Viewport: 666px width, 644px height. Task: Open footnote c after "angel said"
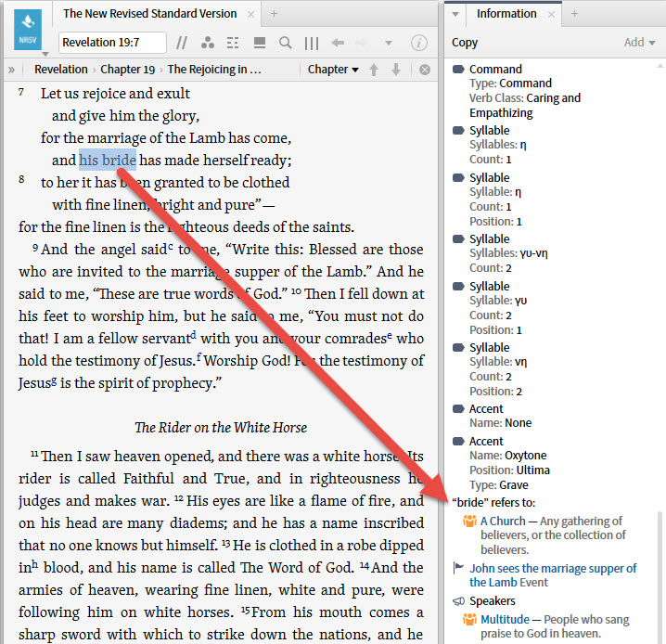click(171, 246)
